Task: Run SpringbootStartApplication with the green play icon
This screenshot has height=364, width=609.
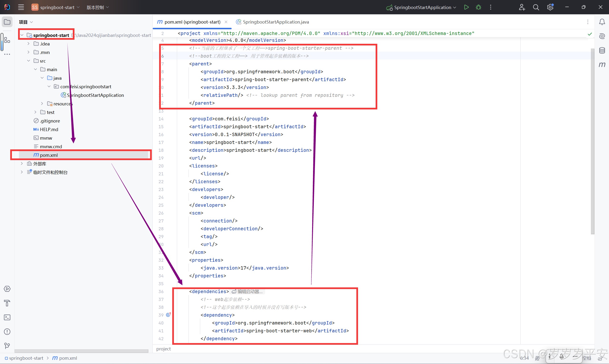Action: click(466, 7)
